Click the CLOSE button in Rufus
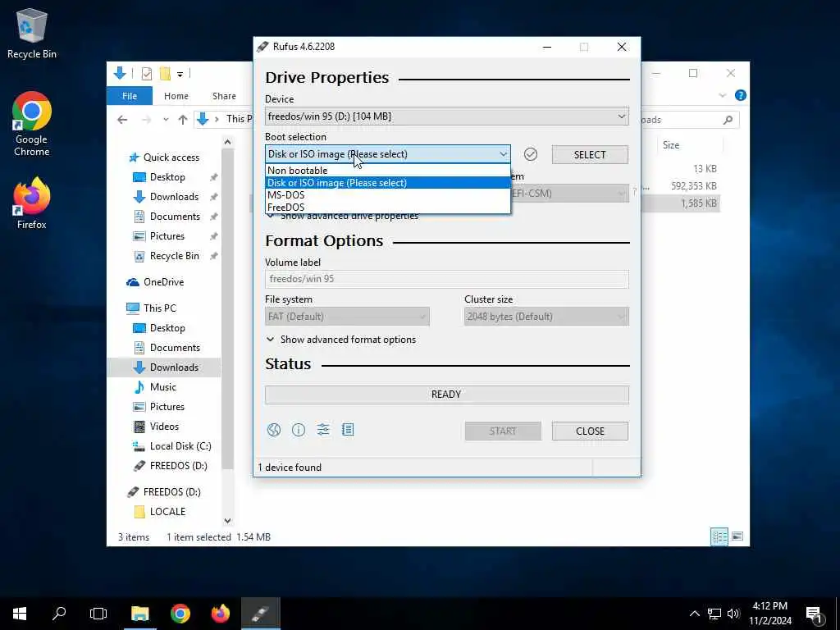 pos(590,431)
